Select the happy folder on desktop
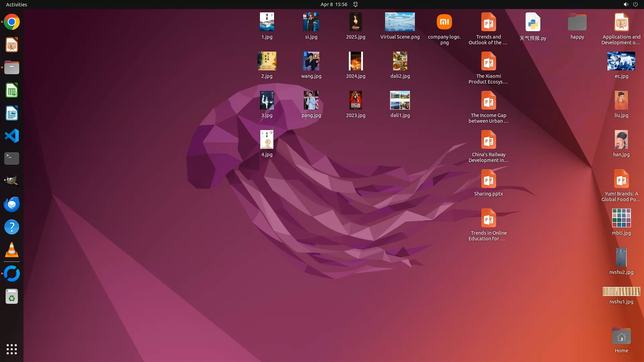644x362 pixels. [x=577, y=22]
